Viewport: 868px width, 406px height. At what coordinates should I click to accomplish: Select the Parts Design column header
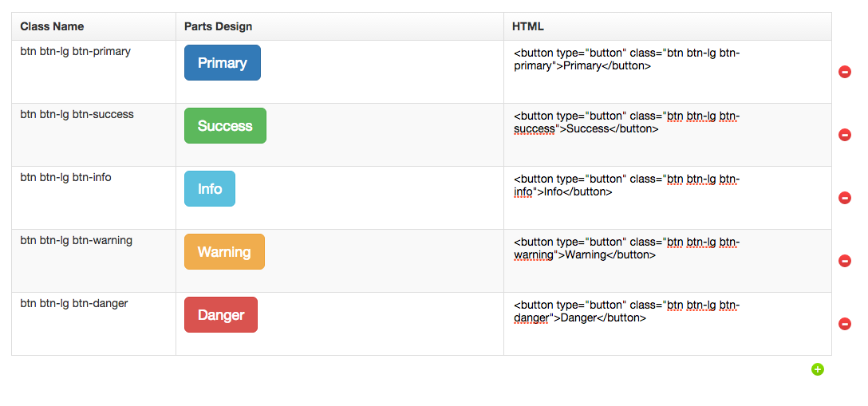click(219, 26)
